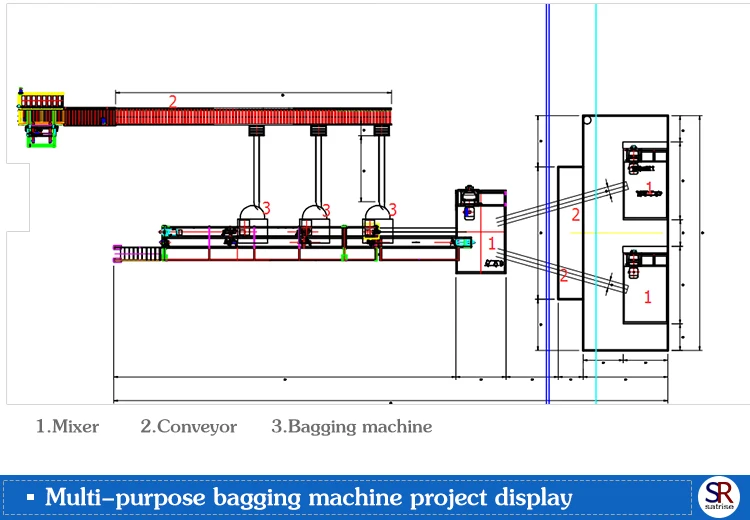Select the yellow-green machine at the red conveyor's end
The width and height of the screenshot is (750, 520).
click(41, 117)
